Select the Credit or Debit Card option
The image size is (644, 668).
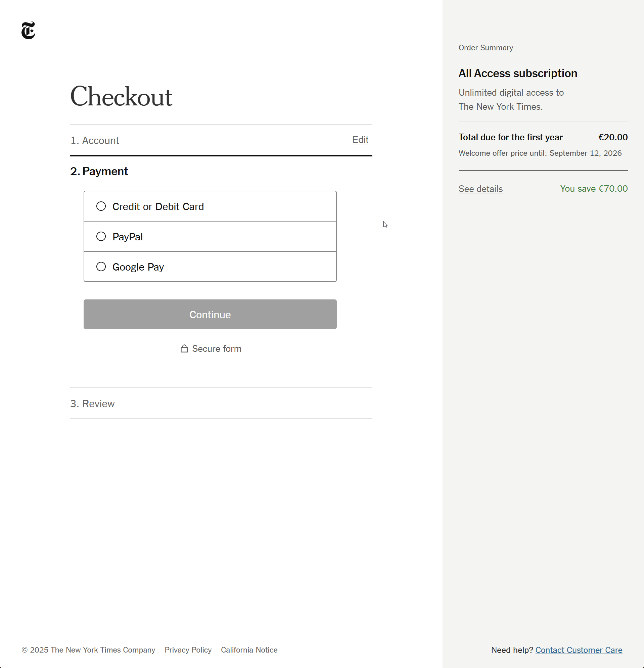coord(101,206)
